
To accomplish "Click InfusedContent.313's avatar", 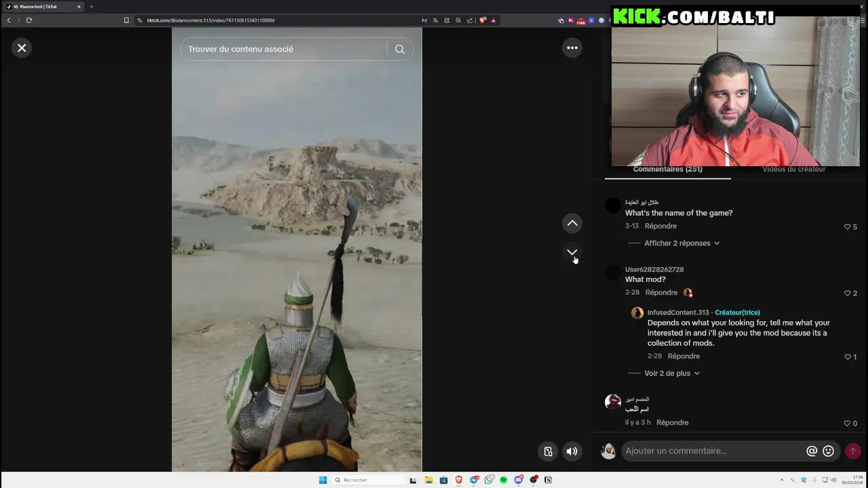I will (637, 313).
